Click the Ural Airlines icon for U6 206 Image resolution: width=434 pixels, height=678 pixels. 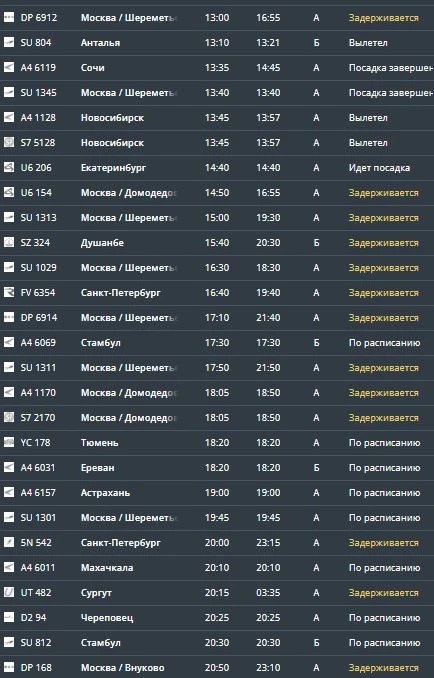[x=9, y=167]
